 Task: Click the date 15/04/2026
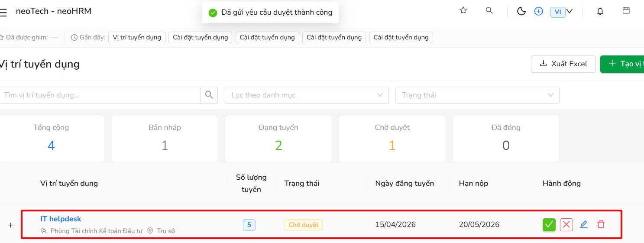click(x=395, y=224)
